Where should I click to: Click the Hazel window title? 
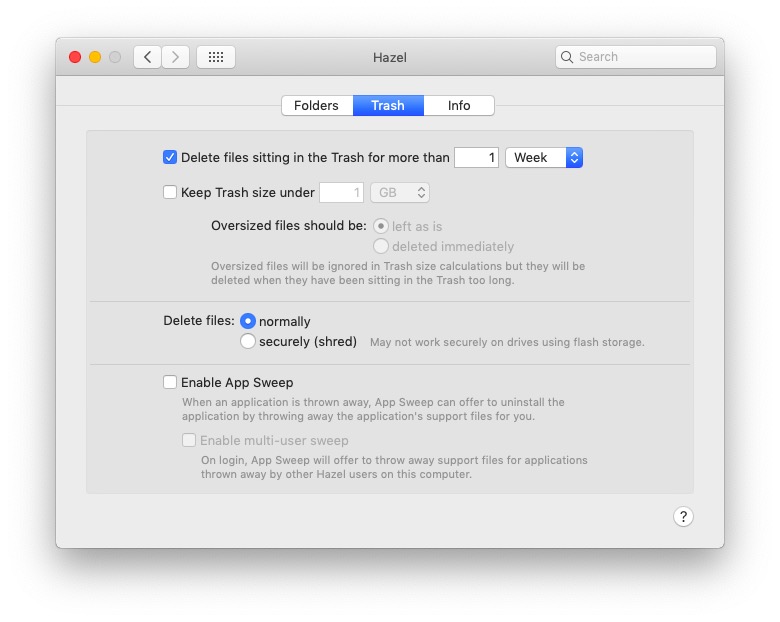[x=390, y=58]
